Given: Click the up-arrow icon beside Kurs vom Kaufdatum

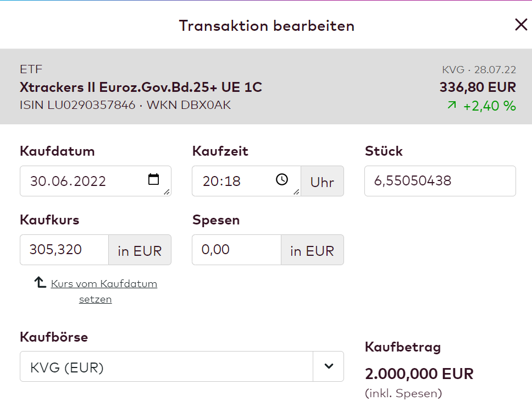Looking at the screenshot, I should [40, 283].
